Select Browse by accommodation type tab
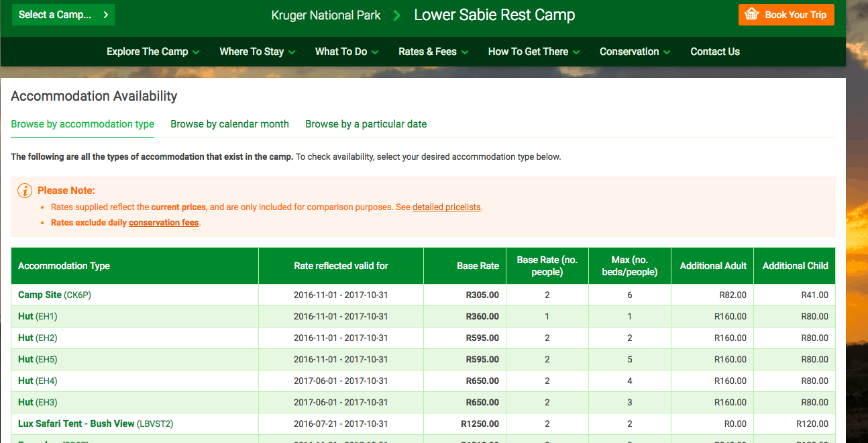This screenshot has height=443, width=868. [83, 124]
